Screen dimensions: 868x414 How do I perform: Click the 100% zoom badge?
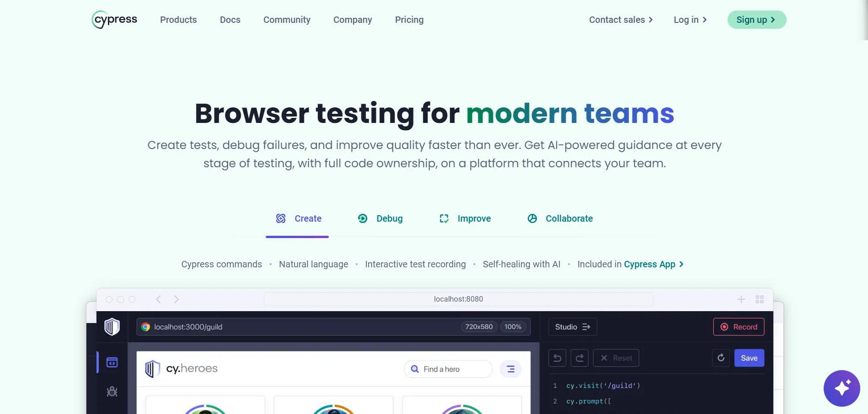[513, 327]
